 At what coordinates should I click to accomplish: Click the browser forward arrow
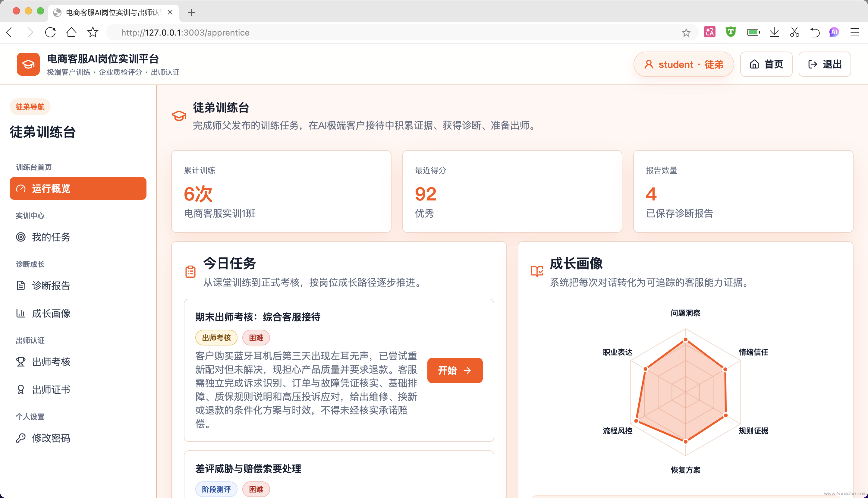[x=30, y=33]
